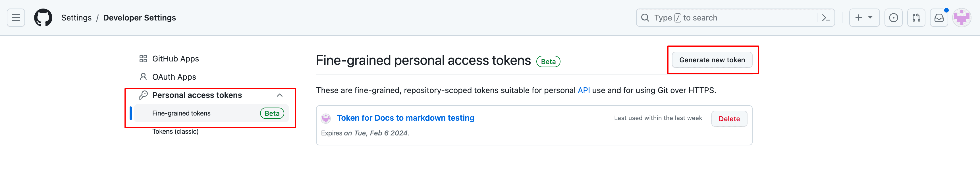Open Tokens (classic) sidebar item

[x=175, y=131]
